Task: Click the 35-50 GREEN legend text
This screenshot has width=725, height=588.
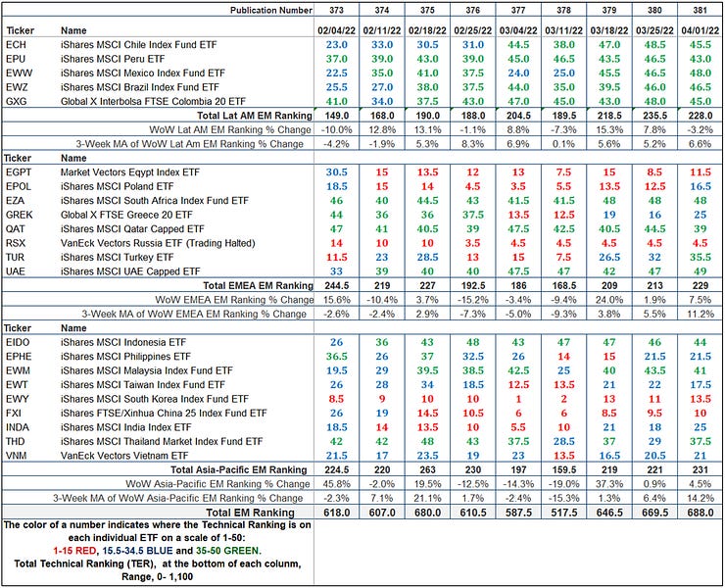Action: point(228,551)
